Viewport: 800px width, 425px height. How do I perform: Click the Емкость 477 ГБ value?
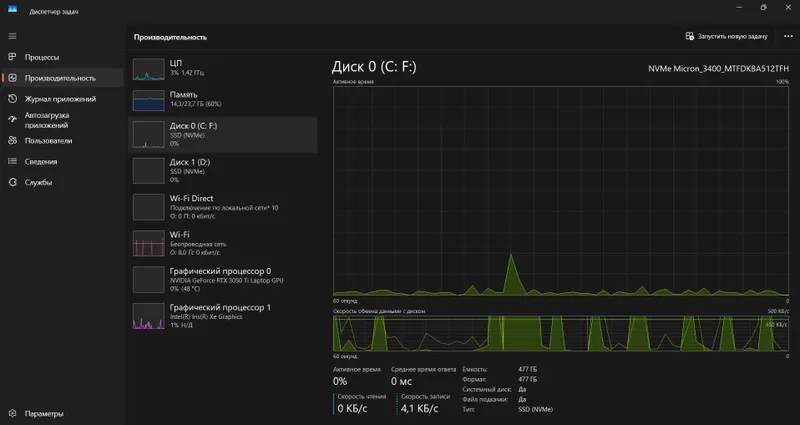[528, 369]
